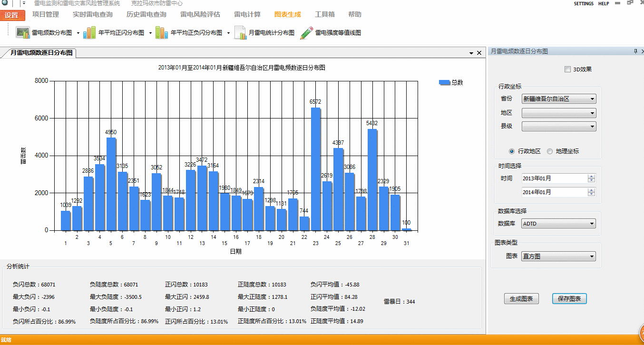Select the 行政地区 radio button
Image resolution: width=644 pixels, height=345 pixels.
[512, 151]
